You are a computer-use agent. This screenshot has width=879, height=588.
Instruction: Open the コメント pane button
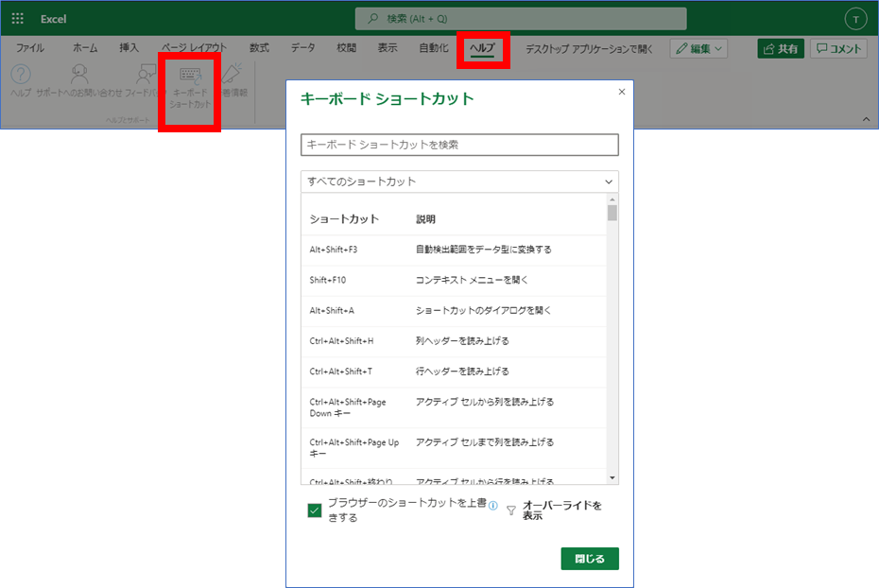pyautogui.click(x=838, y=49)
